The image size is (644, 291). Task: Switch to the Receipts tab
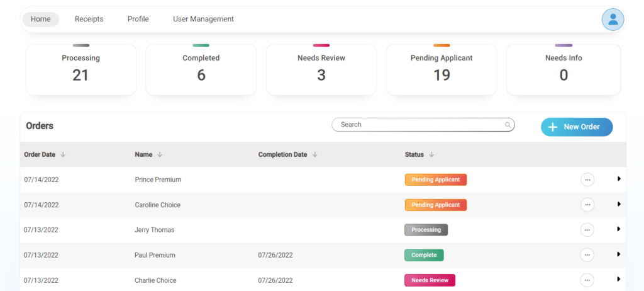89,20
